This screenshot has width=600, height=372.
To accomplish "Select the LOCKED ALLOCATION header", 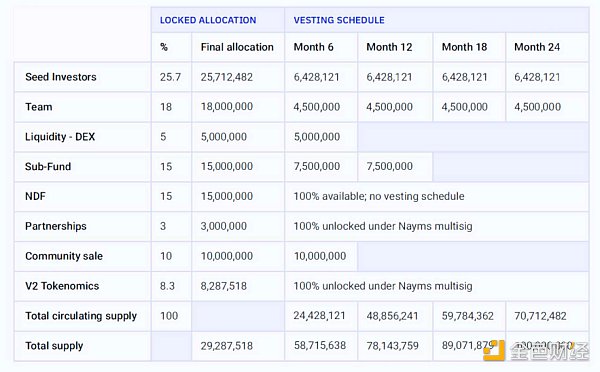I will pyautogui.click(x=208, y=20).
